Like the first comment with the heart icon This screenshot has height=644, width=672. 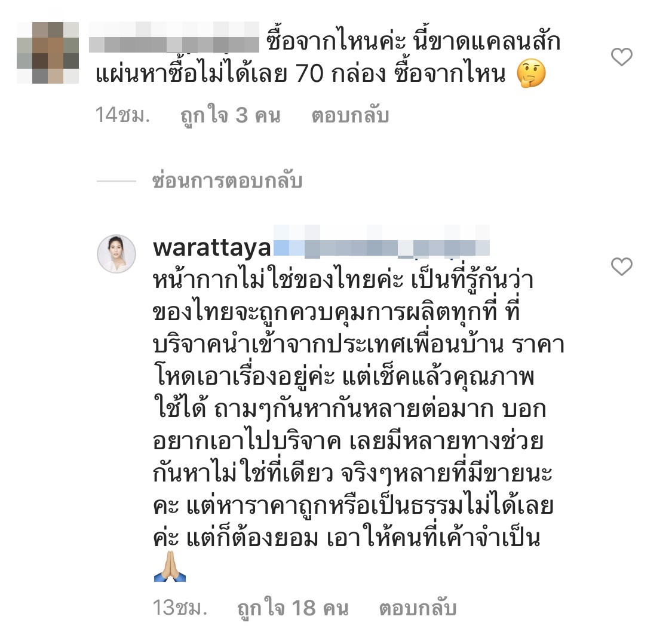tap(621, 57)
